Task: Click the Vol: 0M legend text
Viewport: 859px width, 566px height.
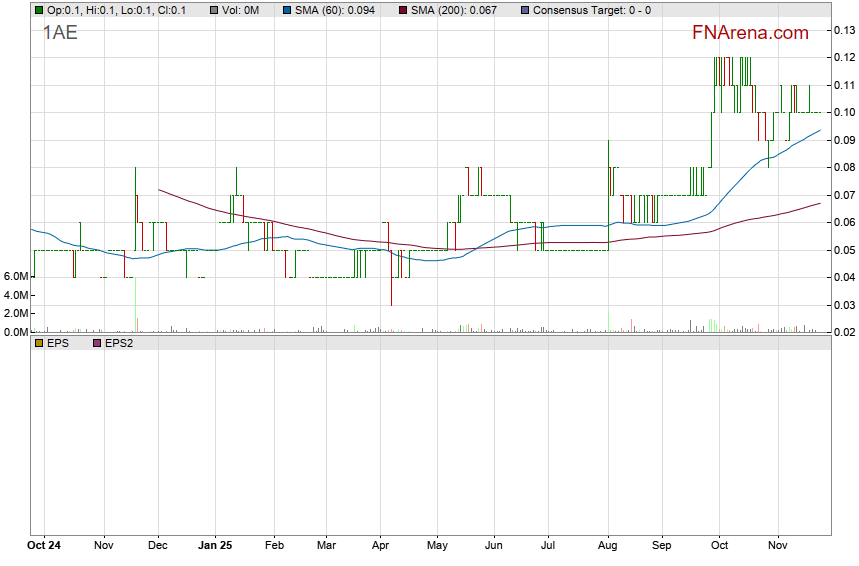Action: [242, 10]
